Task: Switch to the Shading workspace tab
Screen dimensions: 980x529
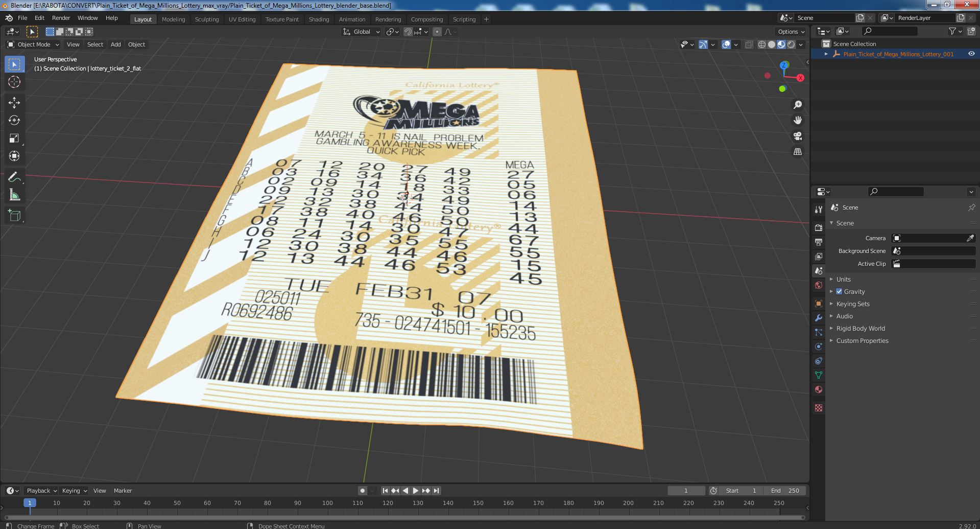Action: point(319,19)
